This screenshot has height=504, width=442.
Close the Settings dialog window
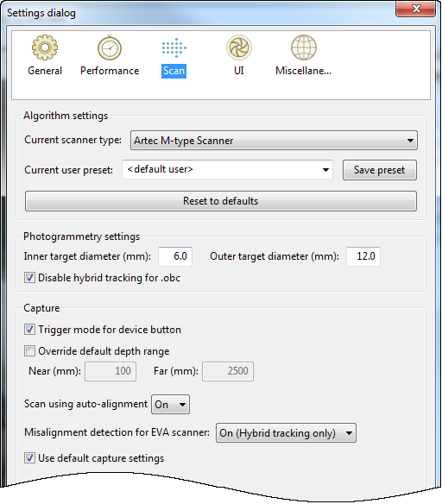[x=415, y=9]
